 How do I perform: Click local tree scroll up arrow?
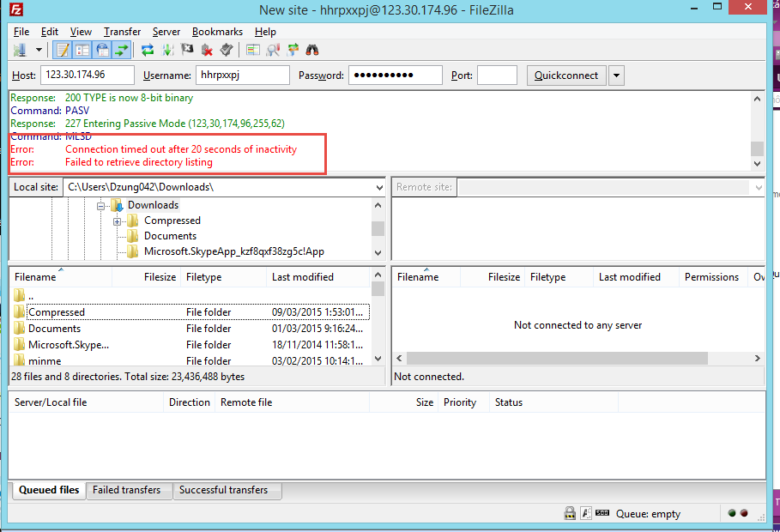(378, 205)
